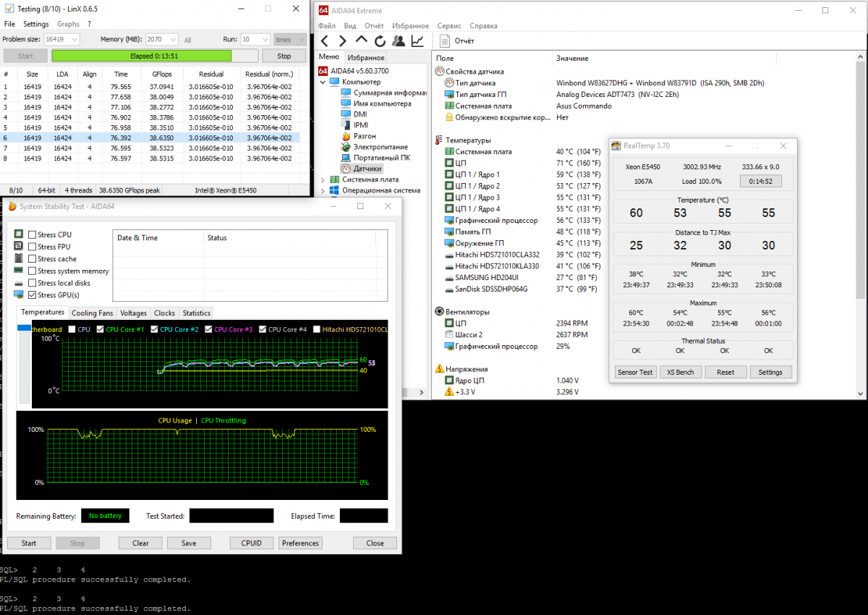Open the users icon in AIDA64 toolbar
Screen dimensions: 868x615
click(399, 41)
